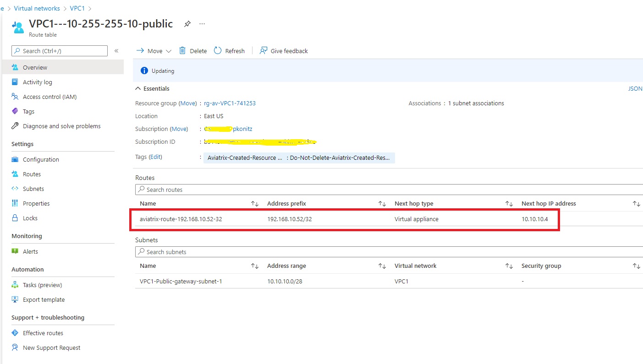Click the Configuration icon
Viewport: 643px width, 364px height.
tap(15, 159)
